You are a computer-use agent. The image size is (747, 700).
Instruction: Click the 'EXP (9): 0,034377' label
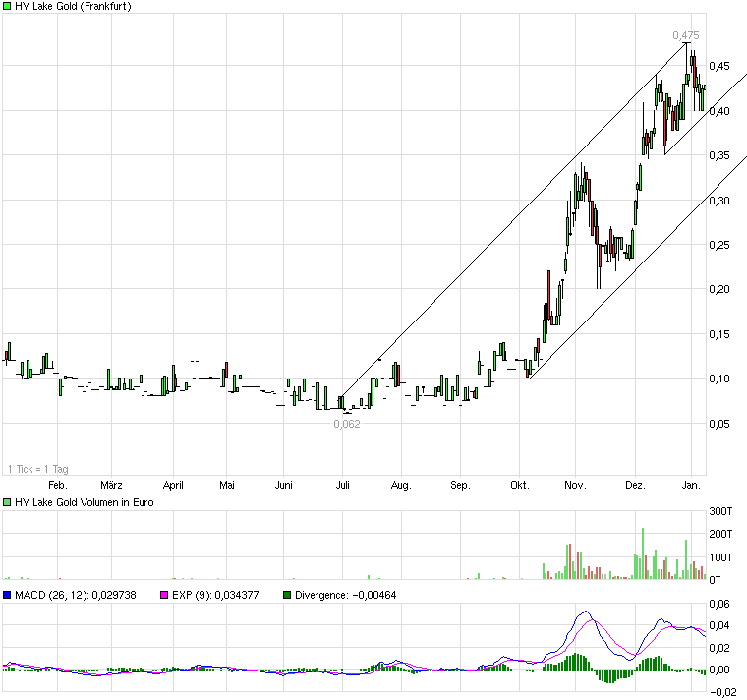coord(215,595)
